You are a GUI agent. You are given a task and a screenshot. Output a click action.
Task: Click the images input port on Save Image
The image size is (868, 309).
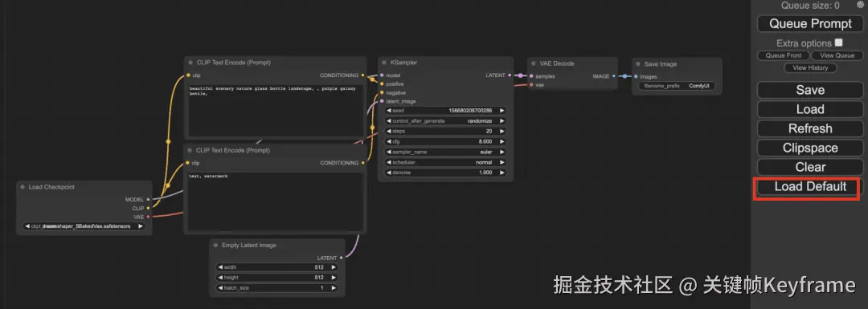[636, 77]
